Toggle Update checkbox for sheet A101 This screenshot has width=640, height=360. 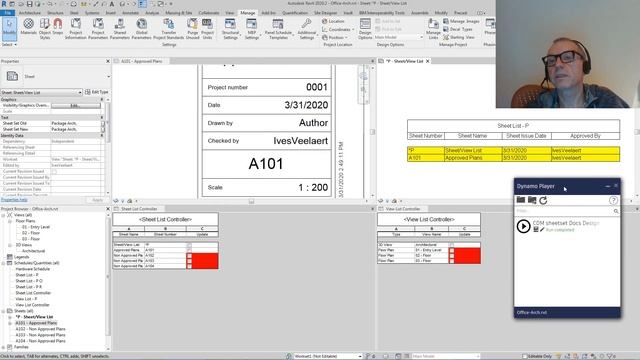pos(189,250)
